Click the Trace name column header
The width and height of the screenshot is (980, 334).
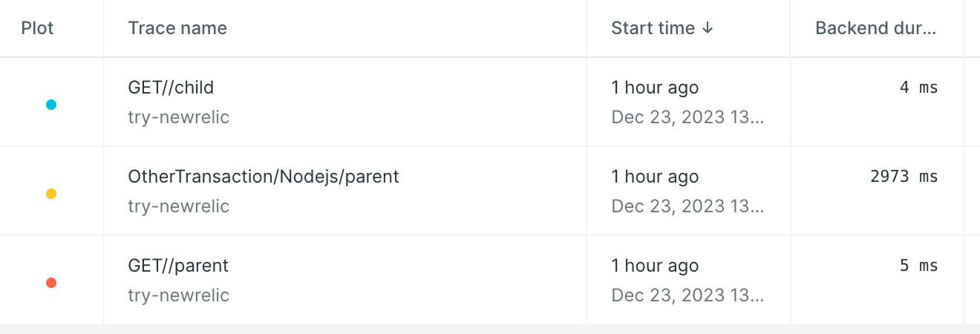tap(177, 28)
